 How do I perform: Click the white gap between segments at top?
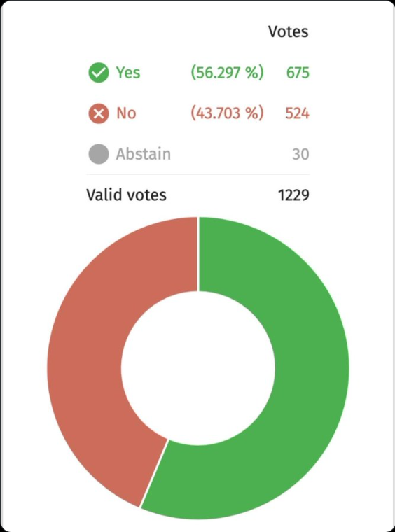click(x=197, y=254)
